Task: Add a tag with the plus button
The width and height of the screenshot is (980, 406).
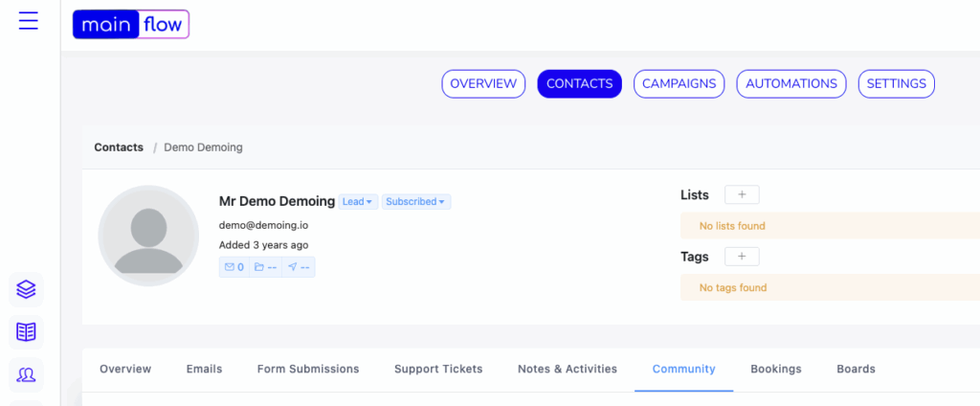Action: (x=742, y=257)
